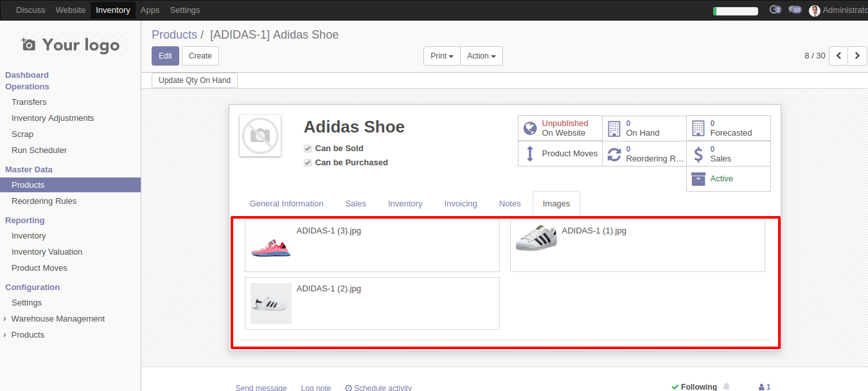This screenshot has height=391, width=868.
Task: Open the ADIDAS-1 (2).jpg shoe thumbnail
Action: [x=271, y=304]
